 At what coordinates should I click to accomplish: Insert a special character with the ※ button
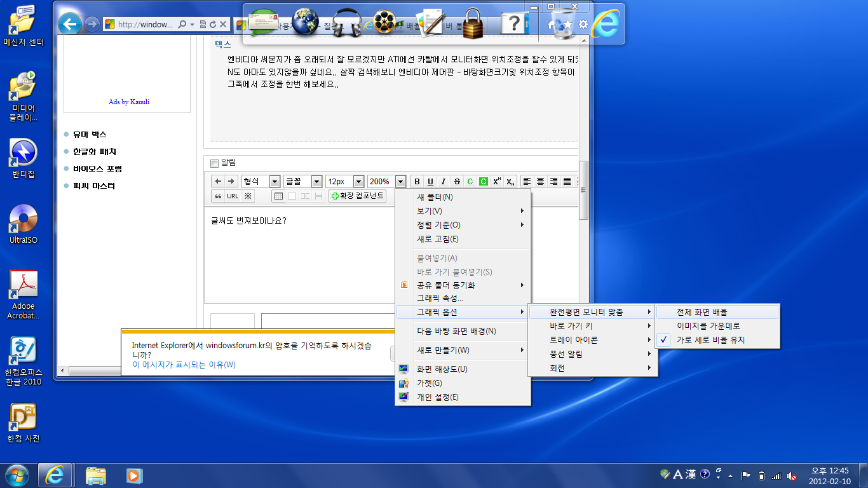tap(248, 196)
